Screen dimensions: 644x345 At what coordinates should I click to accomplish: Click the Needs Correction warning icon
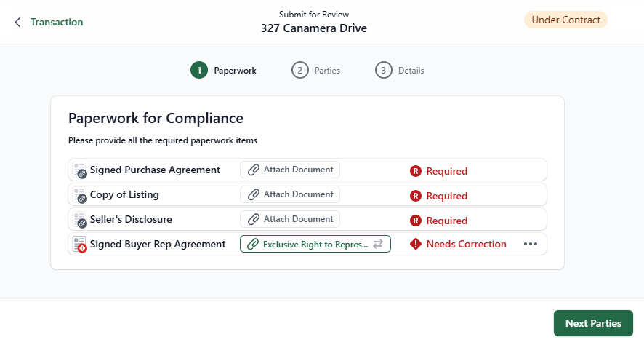point(416,245)
